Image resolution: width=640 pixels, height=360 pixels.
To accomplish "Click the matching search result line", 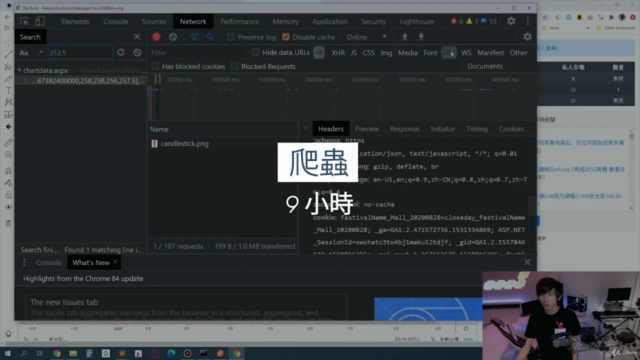I will [81, 81].
